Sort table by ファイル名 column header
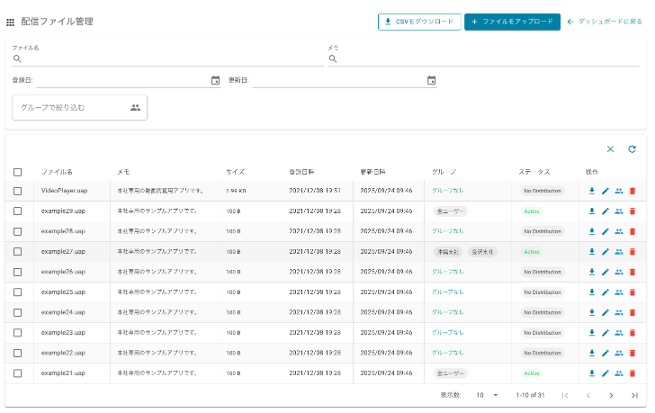655x413 pixels. 57,172
